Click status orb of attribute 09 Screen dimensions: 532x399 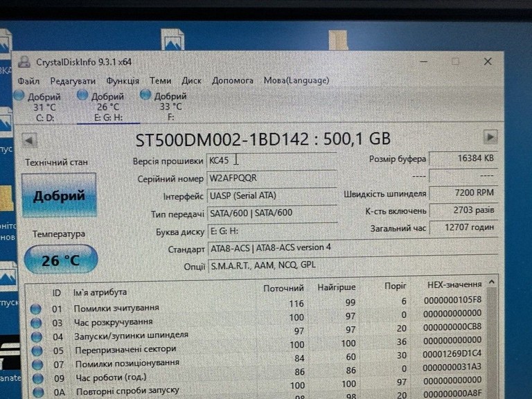38,378
